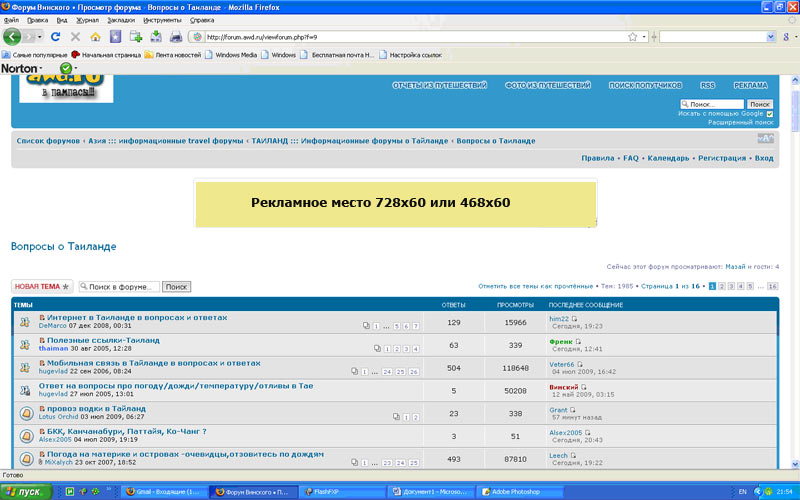Toggle 'Искать с помощью Google' checkbox
This screenshot has height=500, width=800.
point(769,114)
